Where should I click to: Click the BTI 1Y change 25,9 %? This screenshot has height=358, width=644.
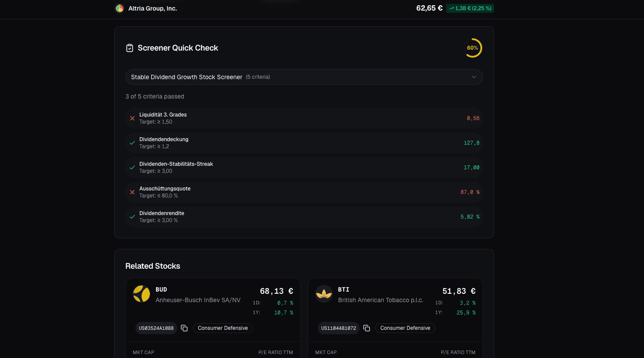[466, 313]
